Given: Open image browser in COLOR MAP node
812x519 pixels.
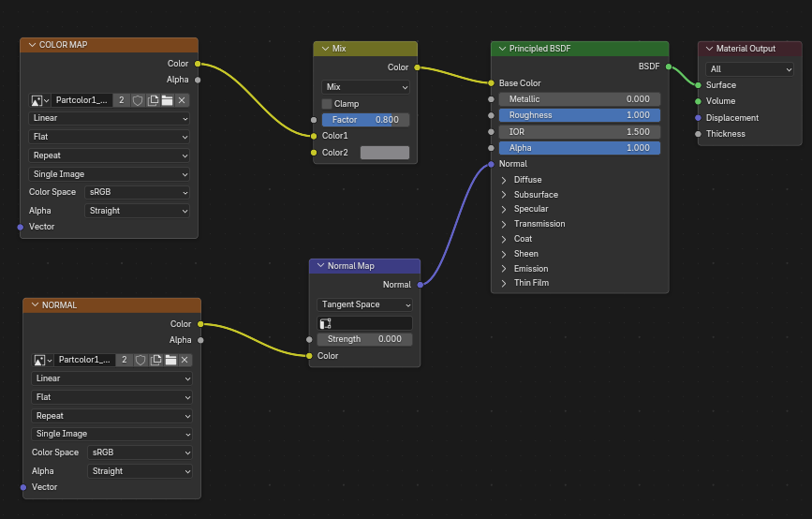Looking at the screenshot, I should click(x=40, y=100).
